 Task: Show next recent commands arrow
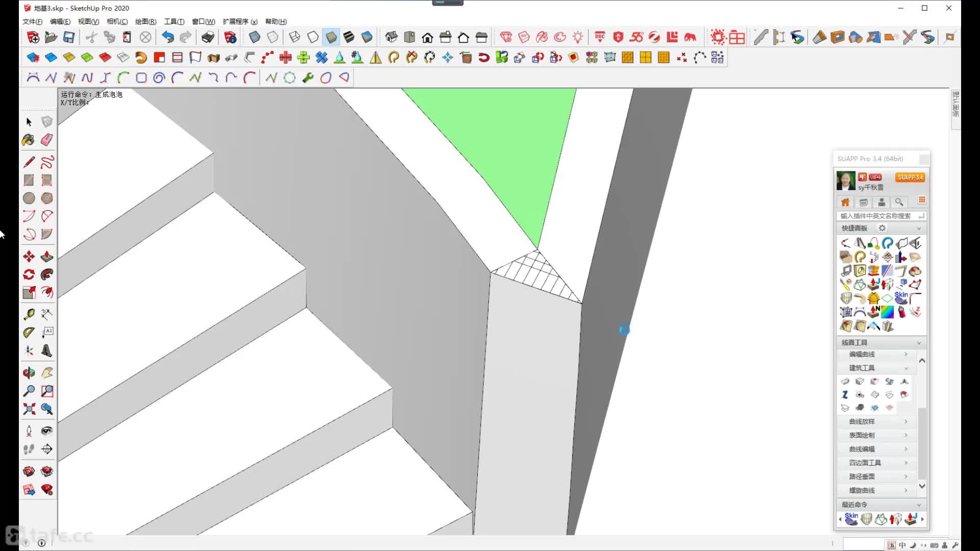(922, 519)
